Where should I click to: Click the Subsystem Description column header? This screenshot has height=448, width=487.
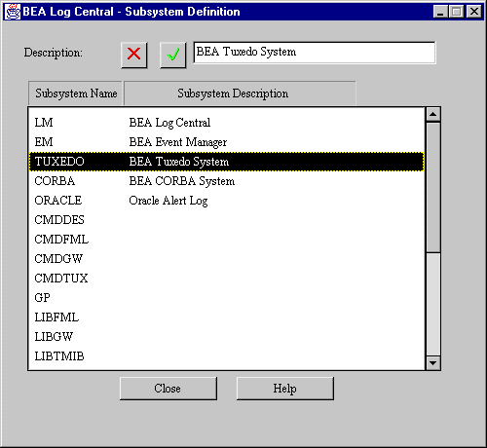click(240, 93)
